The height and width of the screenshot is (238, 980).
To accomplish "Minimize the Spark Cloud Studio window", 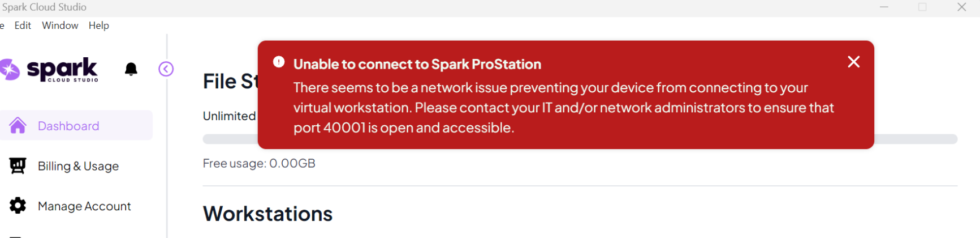I will click(x=884, y=7).
